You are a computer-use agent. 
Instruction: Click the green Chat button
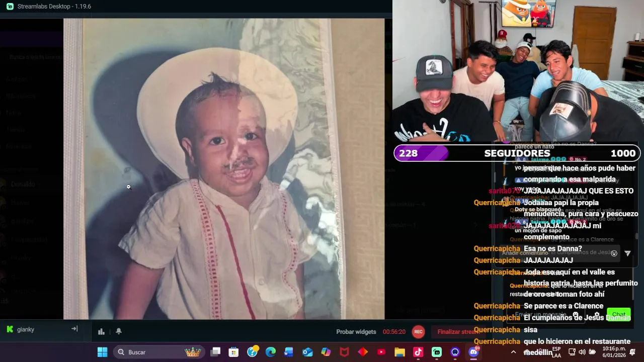[618, 314]
